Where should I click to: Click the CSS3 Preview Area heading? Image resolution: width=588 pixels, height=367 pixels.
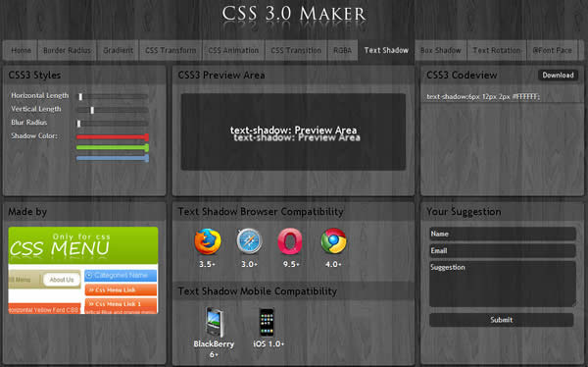point(221,76)
